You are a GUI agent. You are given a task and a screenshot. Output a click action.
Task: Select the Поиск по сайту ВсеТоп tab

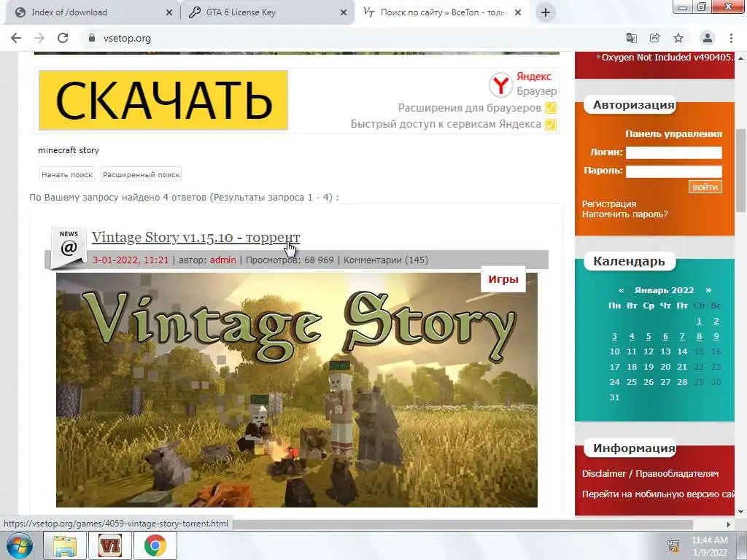441,12
